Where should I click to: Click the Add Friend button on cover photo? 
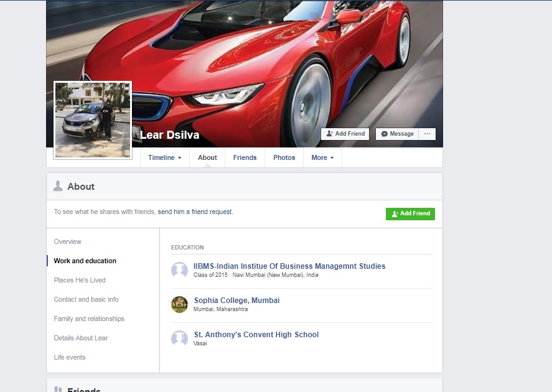[345, 134]
